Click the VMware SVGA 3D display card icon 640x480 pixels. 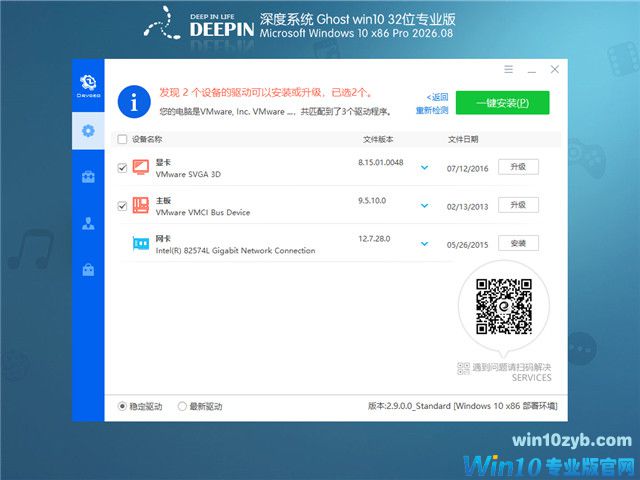(x=141, y=167)
